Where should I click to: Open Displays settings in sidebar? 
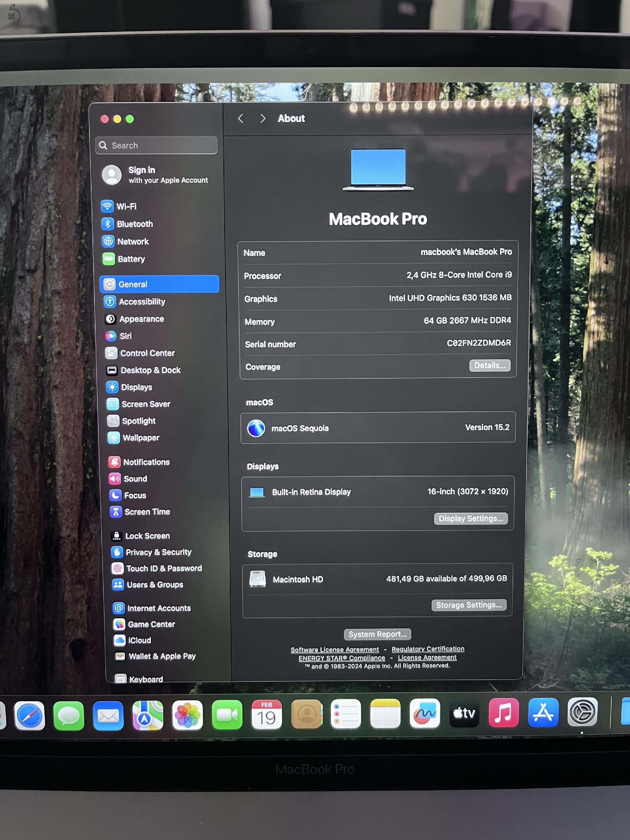[x=129, y=387]
